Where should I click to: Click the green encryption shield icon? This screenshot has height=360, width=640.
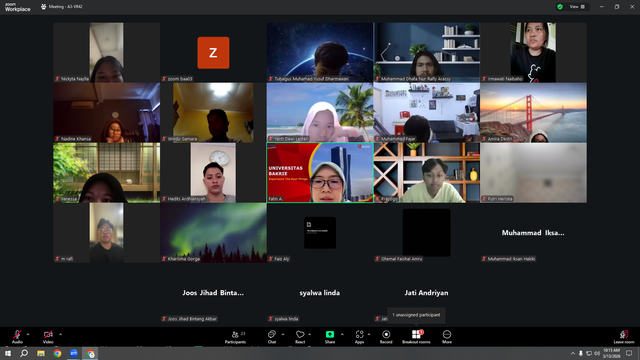pos(560,7)
